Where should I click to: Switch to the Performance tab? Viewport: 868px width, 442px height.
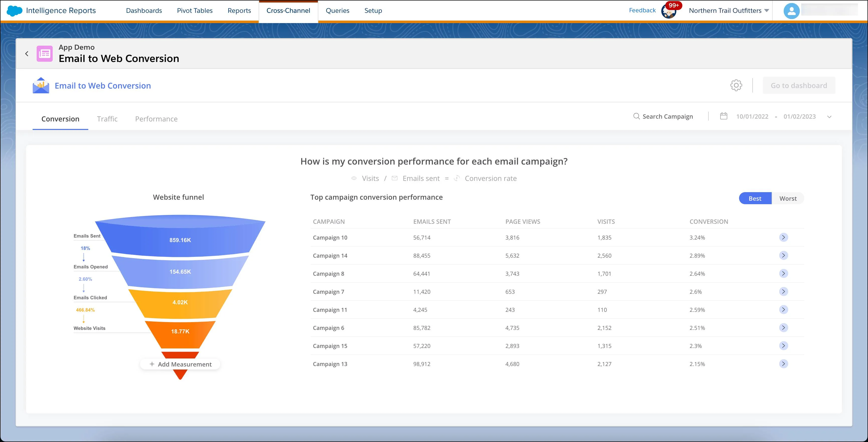[156, 119]
